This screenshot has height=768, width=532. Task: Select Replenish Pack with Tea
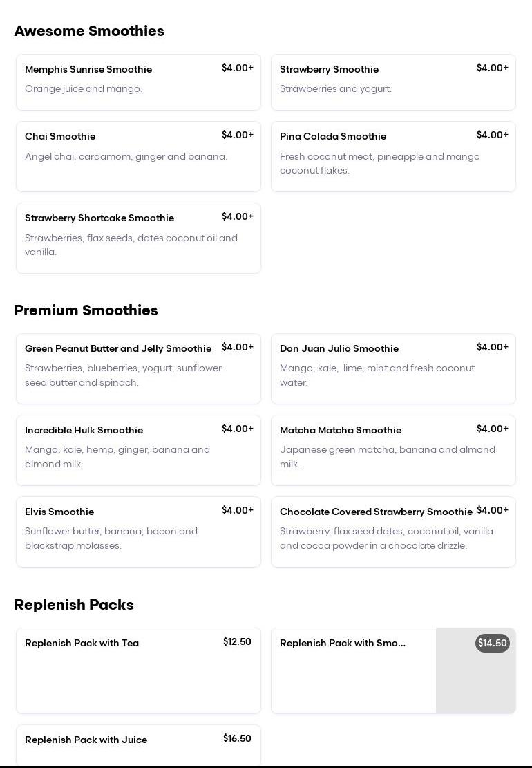[x=138, y=670]
